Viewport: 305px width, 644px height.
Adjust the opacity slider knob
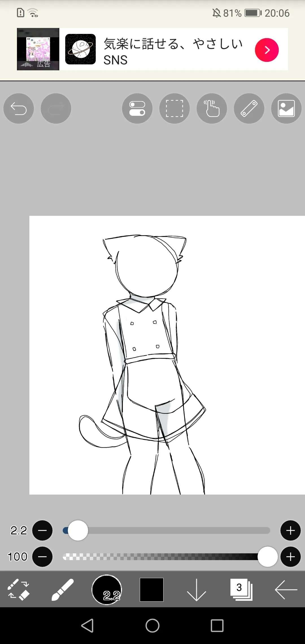tap(268, 557)
